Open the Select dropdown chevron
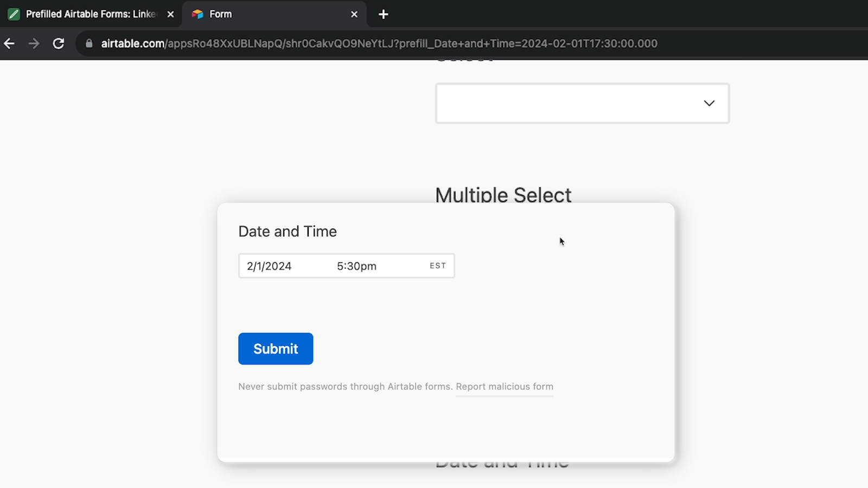This screenshot has height=488, width=868. point(709,103)
